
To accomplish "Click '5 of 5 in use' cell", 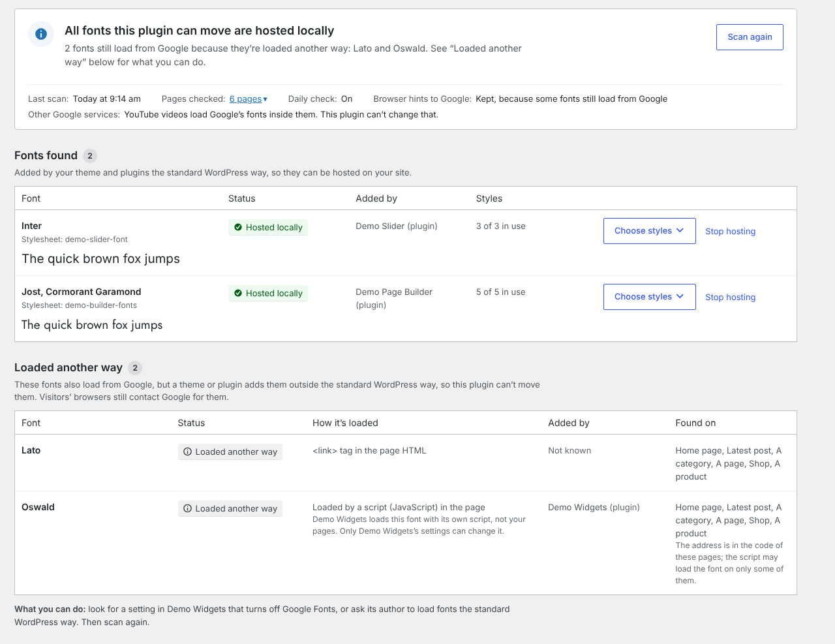I will (500, 292).
